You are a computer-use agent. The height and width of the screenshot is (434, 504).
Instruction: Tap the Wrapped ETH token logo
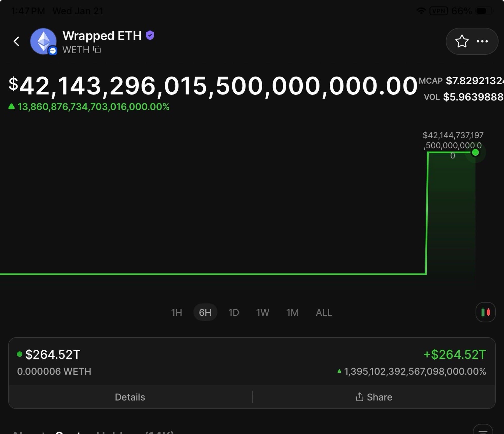tap(43, 41)
